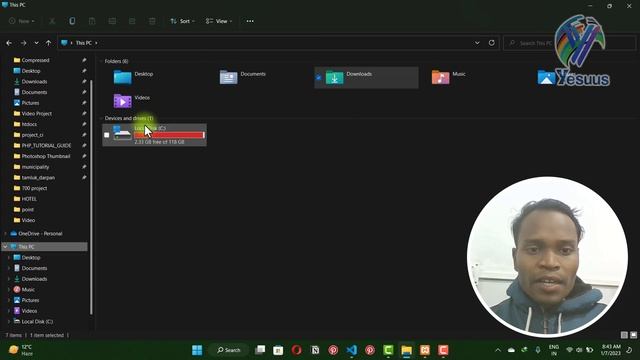Open Video Project in Quick access
The height and width of the screenshot is (360, 640).
pos(36,113)
